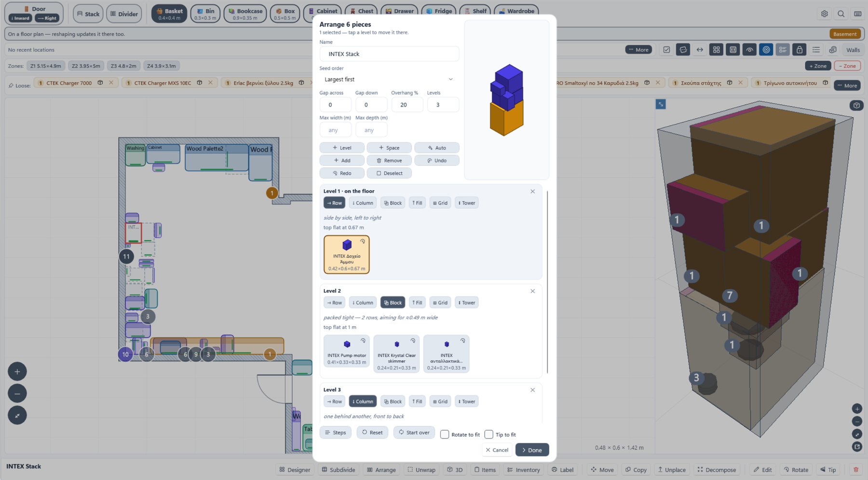Click the Start over button

click(x=414, y=432)
